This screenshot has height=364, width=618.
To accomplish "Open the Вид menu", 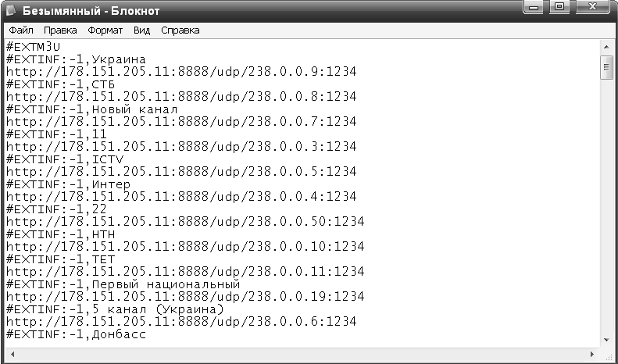I will [x=141, y=30].
